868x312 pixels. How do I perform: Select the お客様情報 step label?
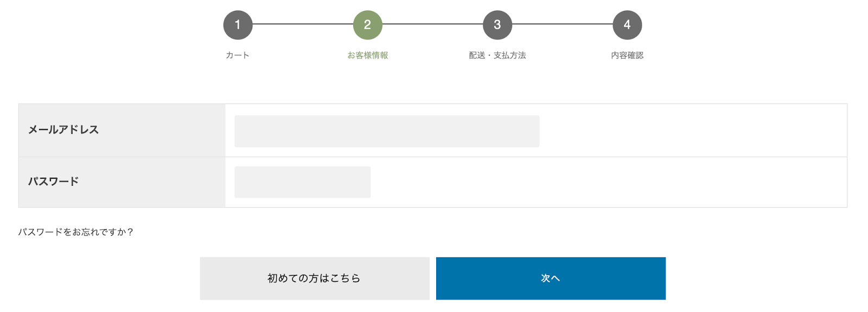point(368,55)
